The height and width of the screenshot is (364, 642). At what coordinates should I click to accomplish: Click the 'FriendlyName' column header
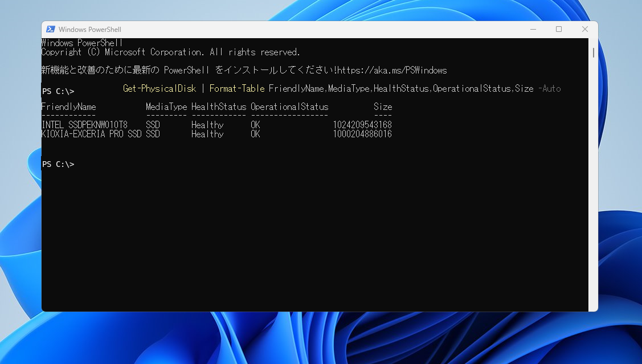69,107
